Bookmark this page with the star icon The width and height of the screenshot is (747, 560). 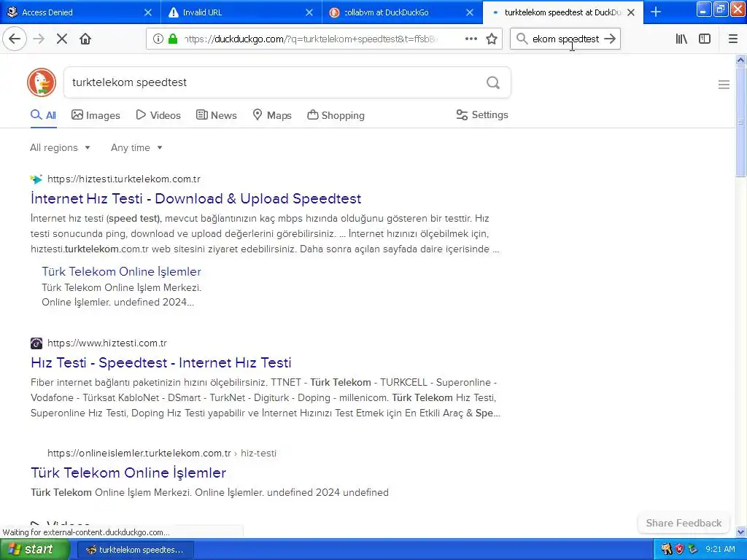pos(492,39)
